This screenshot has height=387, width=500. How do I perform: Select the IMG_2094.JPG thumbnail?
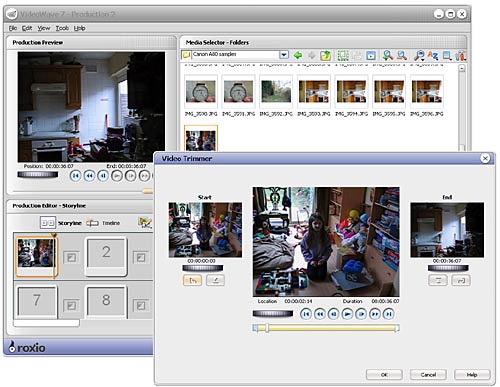pyautogui.click(x=351, y=91)
